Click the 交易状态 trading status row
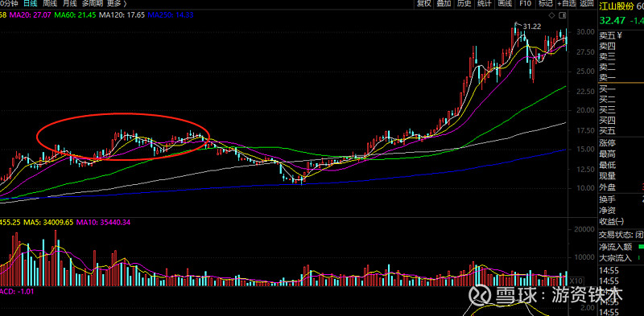Image resolution: width=644 pixels, height=316 pixels. coord(621,235)
